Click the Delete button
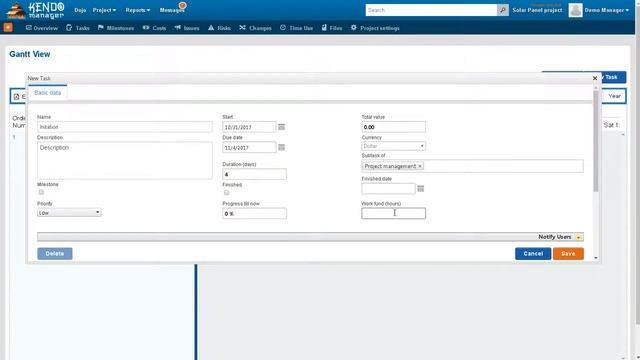 tap(55, 253)
